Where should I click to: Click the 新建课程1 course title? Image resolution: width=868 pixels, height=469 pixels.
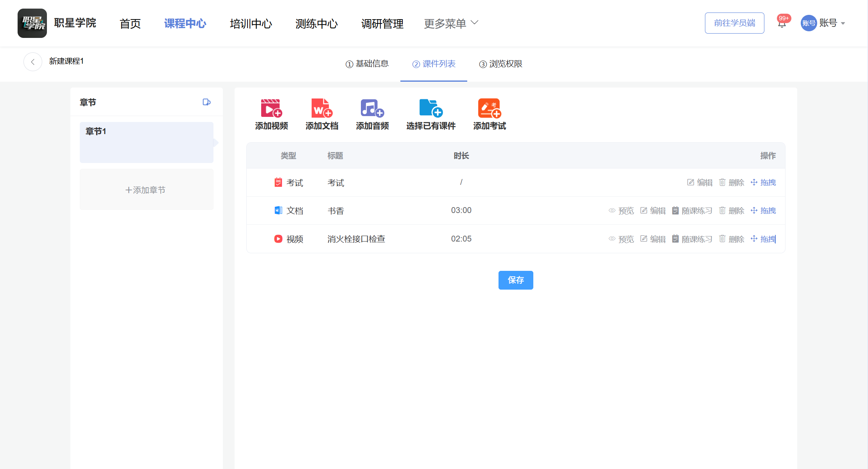66,61
